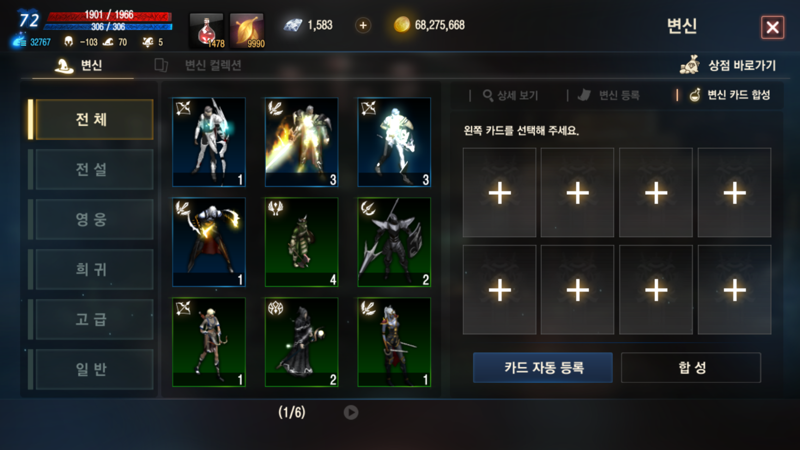Filter cards by 희귀 grade

94,269
